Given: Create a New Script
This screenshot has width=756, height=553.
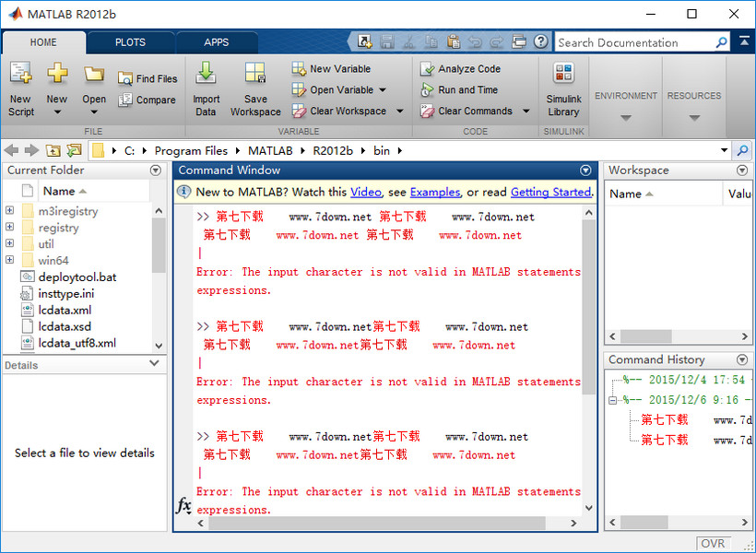Looking at the screenshot, I should coord(20,88).
